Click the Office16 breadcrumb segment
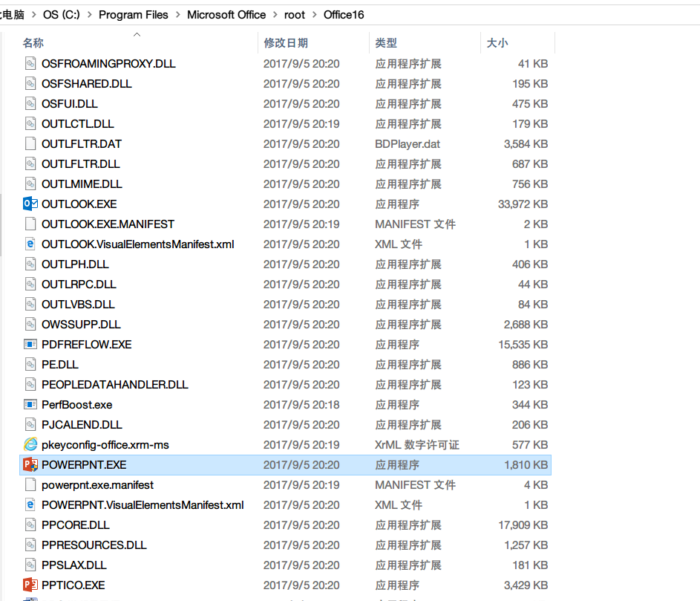Image resolution: width=700 pixels, height=601 pixels. click(x=344, y=15)
